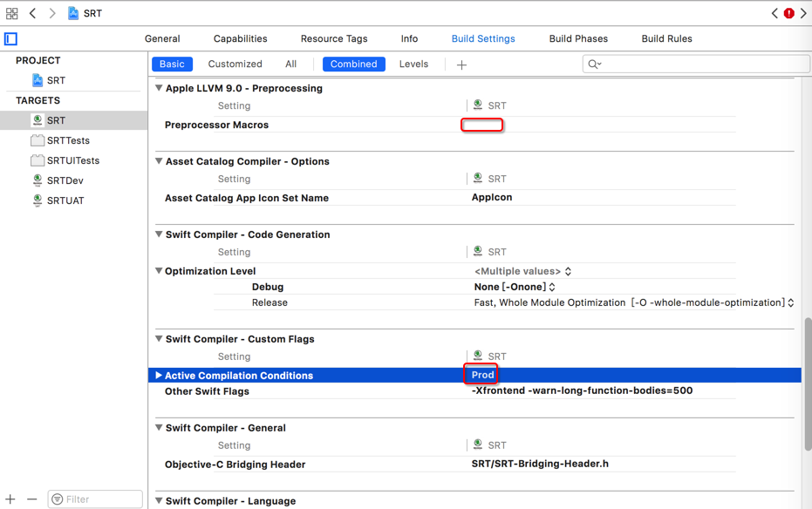Open the Debug optimization level dropdown

[x=515, y=287]
